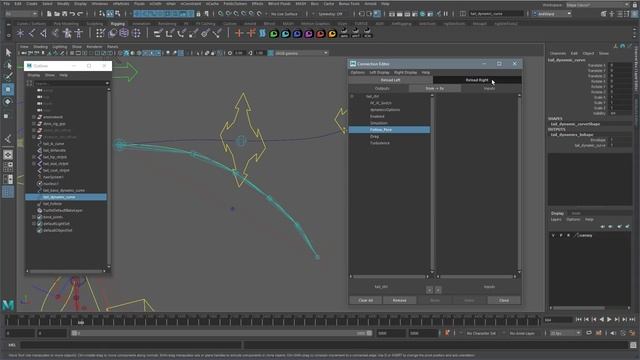Click the Maya logo at bottom left

coord(8,305)
